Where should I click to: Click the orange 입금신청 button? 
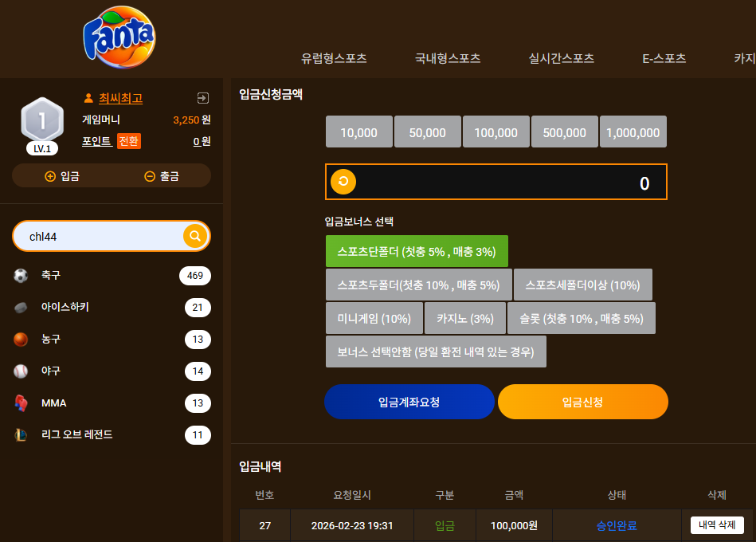point(583,402)
